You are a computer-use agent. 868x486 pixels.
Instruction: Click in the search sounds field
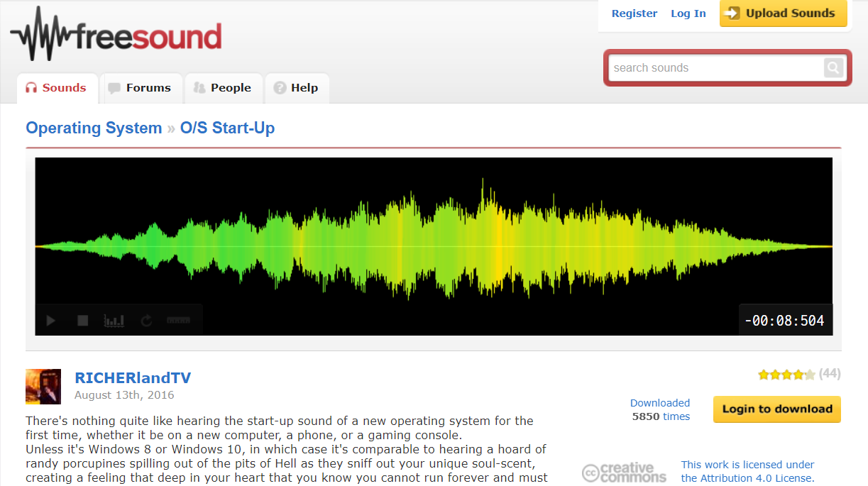(715, 68)
